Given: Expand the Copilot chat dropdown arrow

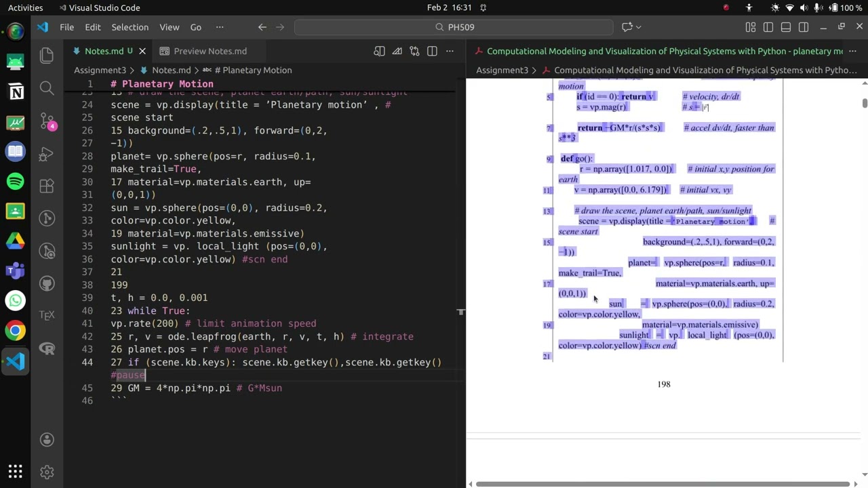Looking at the screenshot, I should pyautogui.click(x=639, y=27).
